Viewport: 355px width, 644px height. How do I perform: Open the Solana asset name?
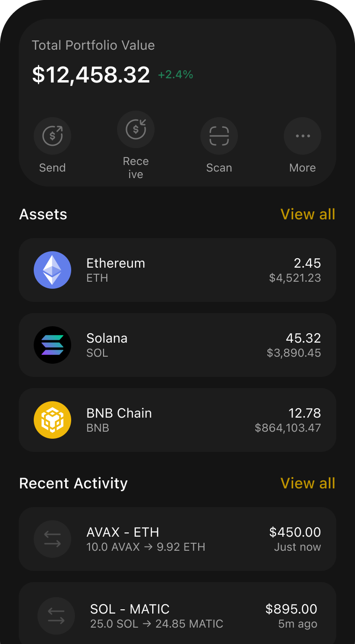point(107,338)
